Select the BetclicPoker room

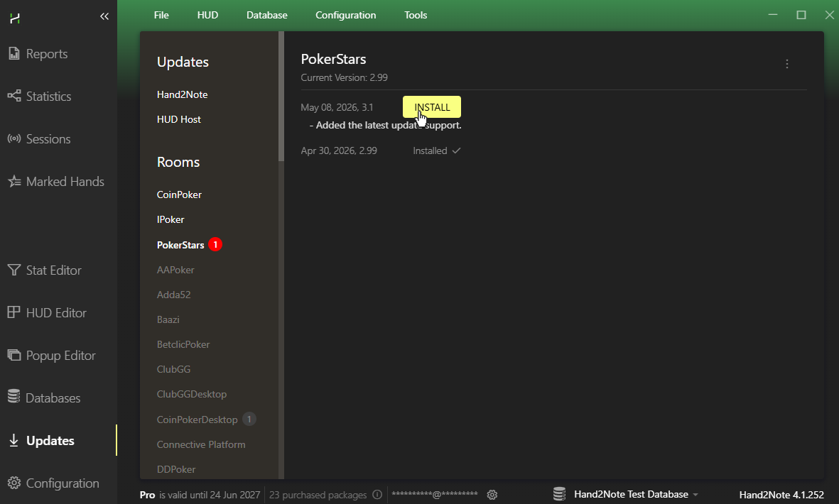click(x=183, y=344)
